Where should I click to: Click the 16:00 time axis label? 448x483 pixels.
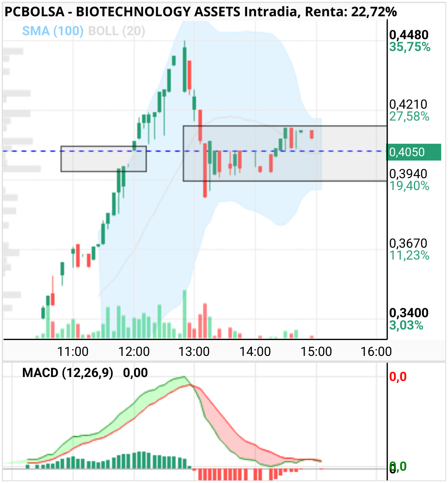pyautogui.click(x=376, y=351)
